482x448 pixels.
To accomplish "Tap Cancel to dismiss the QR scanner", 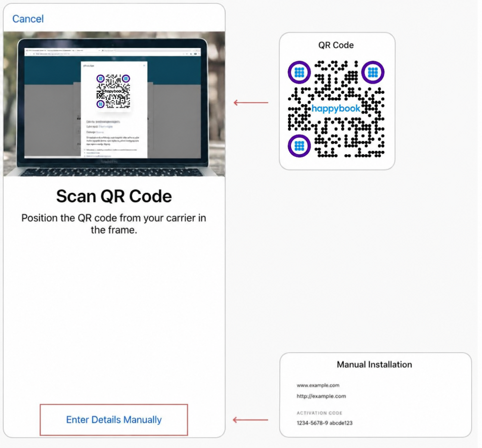I will [x=28, y=19].
